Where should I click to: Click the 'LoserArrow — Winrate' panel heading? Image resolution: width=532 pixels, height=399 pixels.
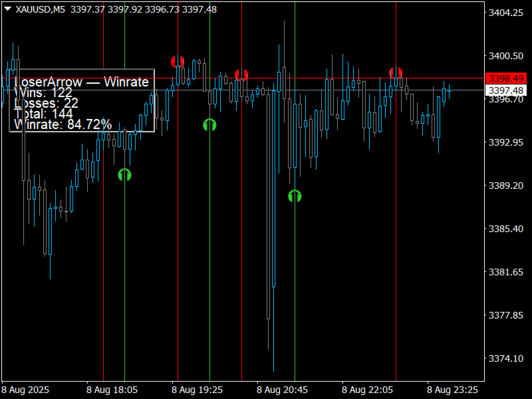click(81, 82)
